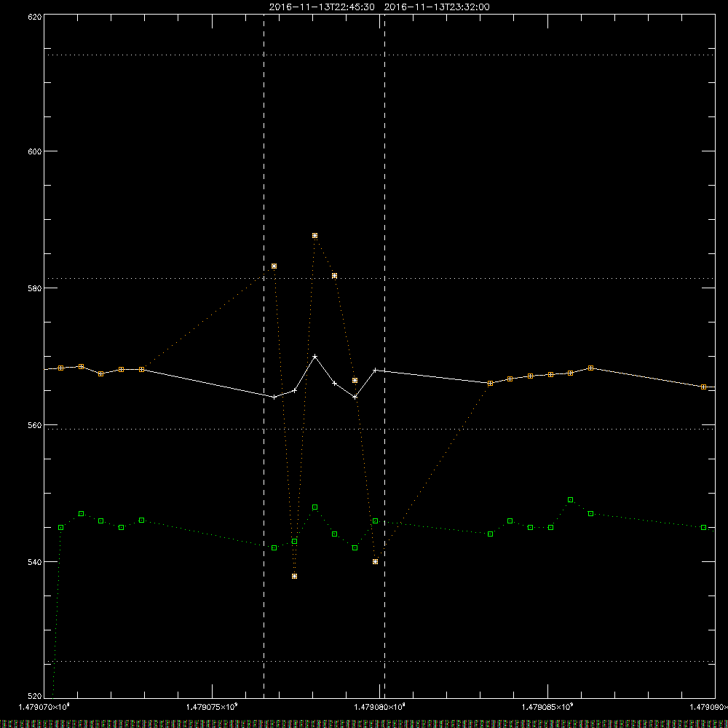Click the x-axis label 1.479070×10⁹
The height and width of the screenshot is (728, 728).
(44, 707)
